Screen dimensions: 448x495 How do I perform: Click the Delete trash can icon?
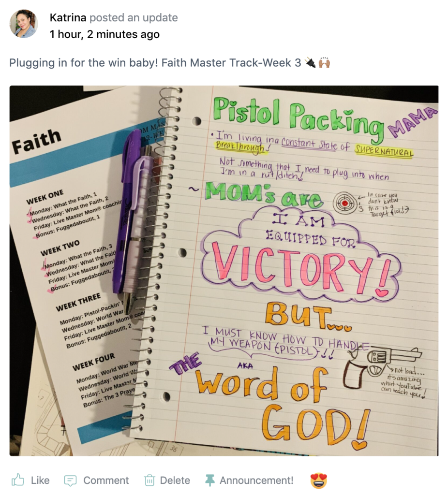[x=149, y=480]
